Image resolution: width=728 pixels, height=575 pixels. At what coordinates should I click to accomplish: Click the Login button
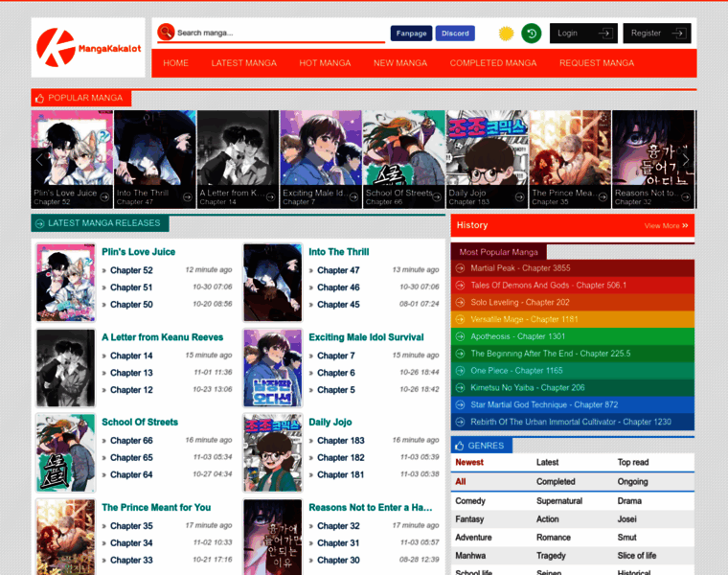(x=583, y=34)
